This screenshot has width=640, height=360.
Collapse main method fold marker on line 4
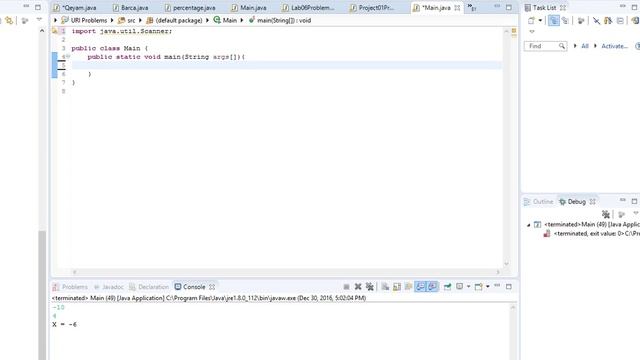pos(68,57)
